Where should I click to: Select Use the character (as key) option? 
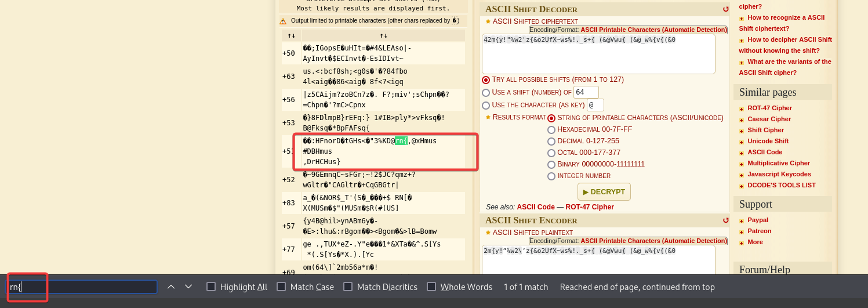[x=486, y=105]
